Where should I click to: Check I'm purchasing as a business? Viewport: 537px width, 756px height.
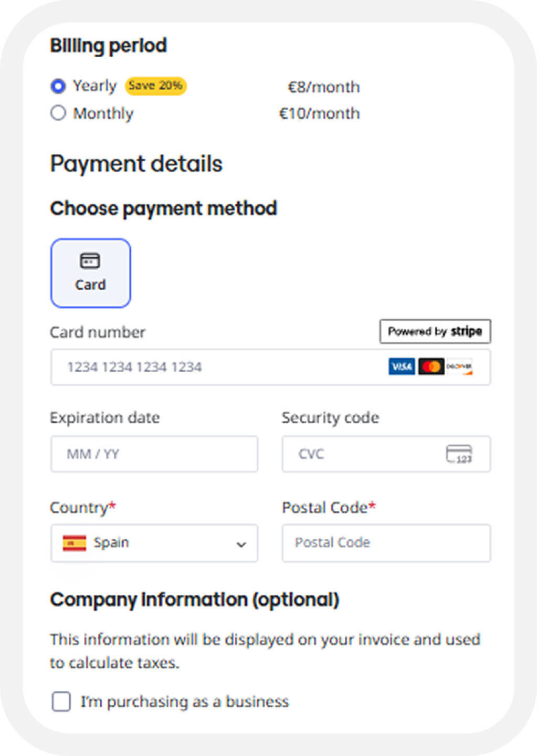point(61,701)
